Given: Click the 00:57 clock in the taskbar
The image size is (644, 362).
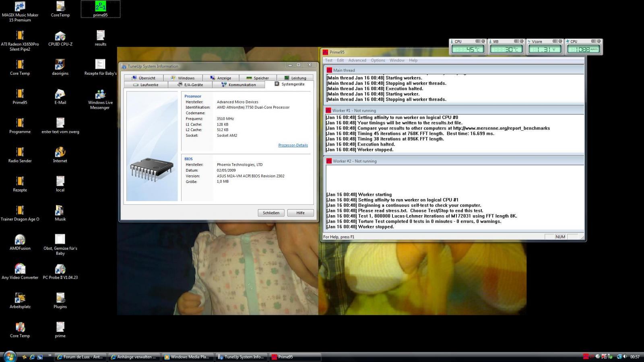Looking at the screenshot, I should click(x=635, y=357).
